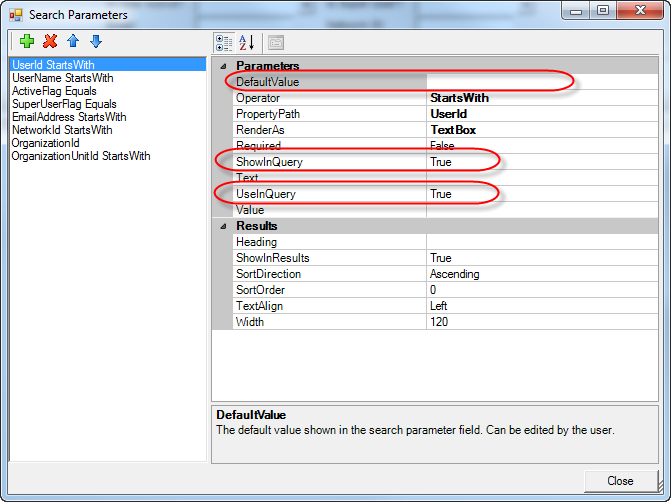Click the green plus add parameter icon
The height and width of the screenshot is (502, 671).
pos(26,42)
